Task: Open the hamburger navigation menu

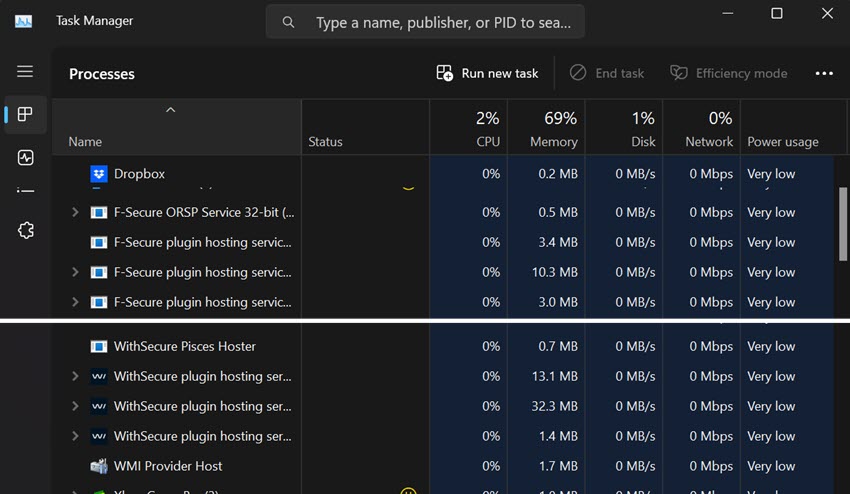Action: (25, 72)
